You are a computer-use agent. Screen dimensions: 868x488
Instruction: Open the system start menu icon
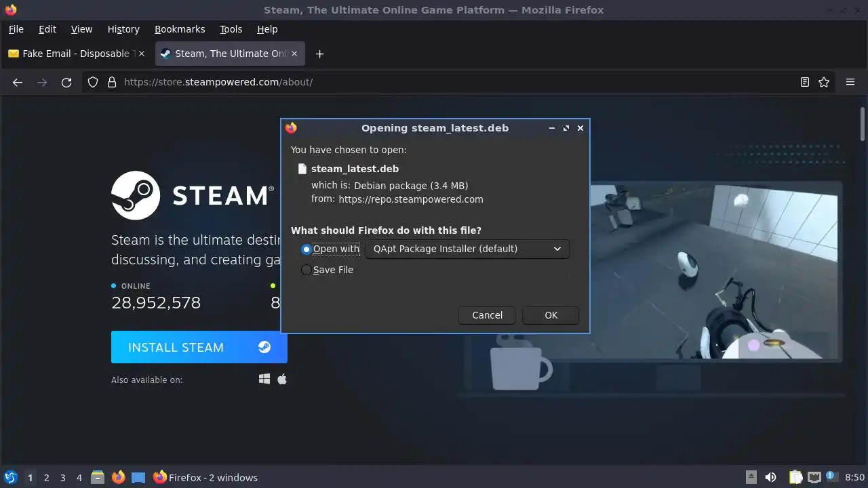[10, 477]
